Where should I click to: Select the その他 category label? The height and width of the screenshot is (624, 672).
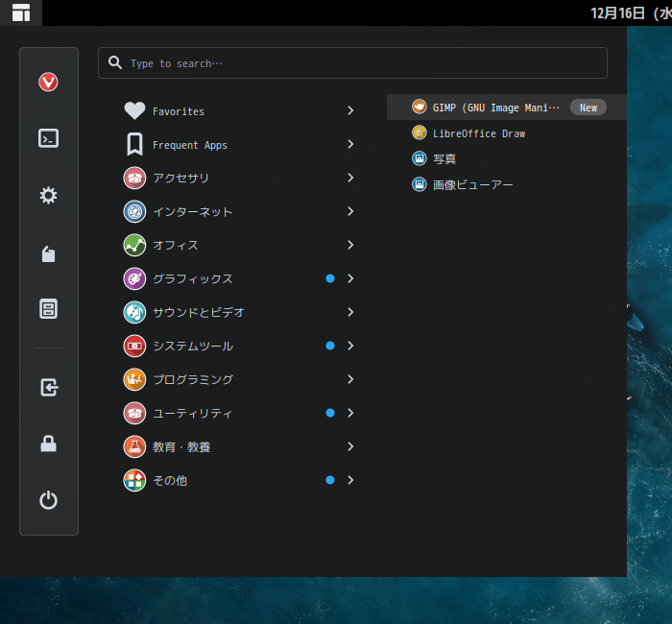[x=170, y=480]
